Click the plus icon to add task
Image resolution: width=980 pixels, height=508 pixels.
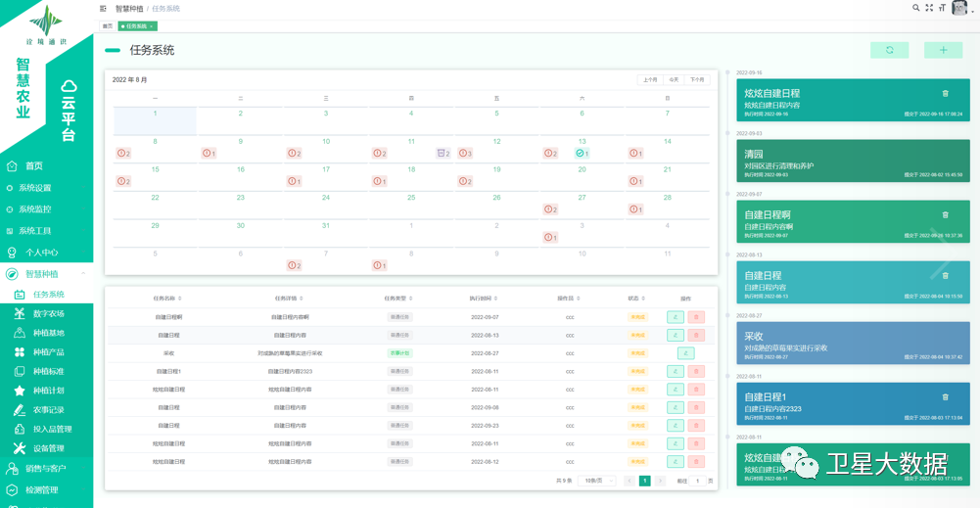pyautogui.click(x=943, y=50)
